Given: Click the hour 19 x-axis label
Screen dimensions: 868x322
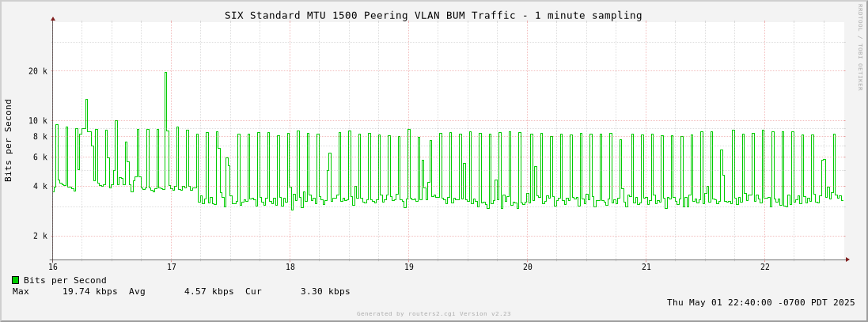Looking at the screenshot, I should point(408,267).
